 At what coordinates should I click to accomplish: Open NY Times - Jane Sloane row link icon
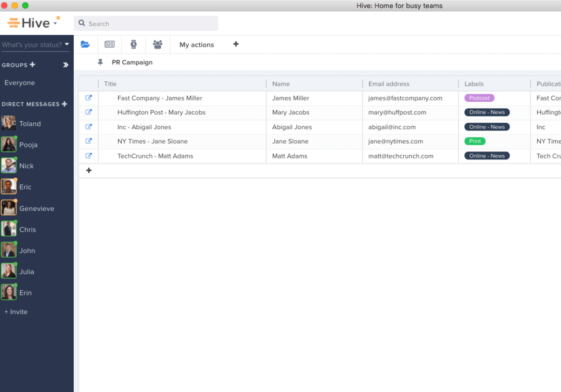(x=89, y=141)
